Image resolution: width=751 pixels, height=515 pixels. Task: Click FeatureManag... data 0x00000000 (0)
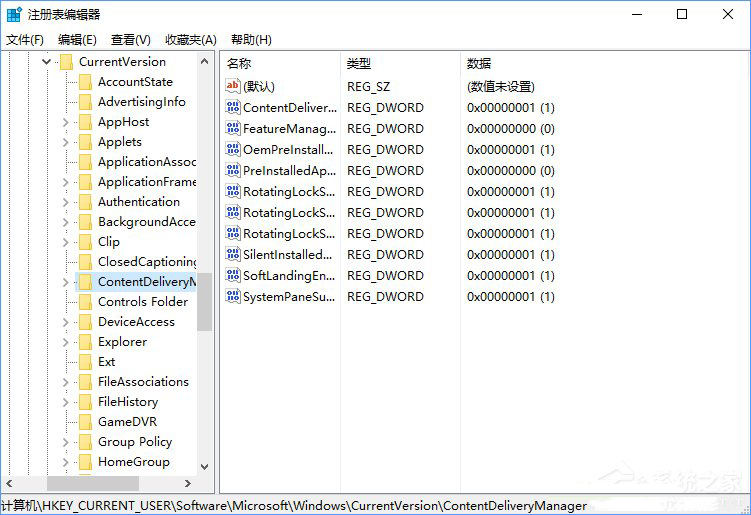511,129
